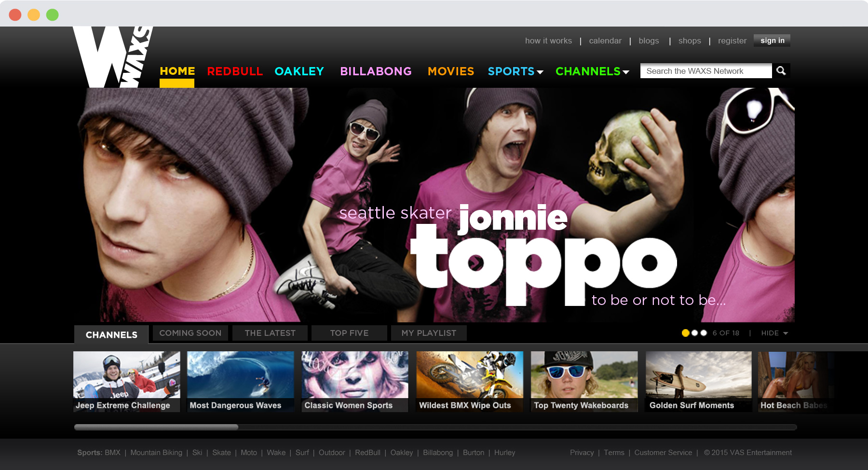Open Wildest BMX Wipe Outs thumbnail

(470, 381)
